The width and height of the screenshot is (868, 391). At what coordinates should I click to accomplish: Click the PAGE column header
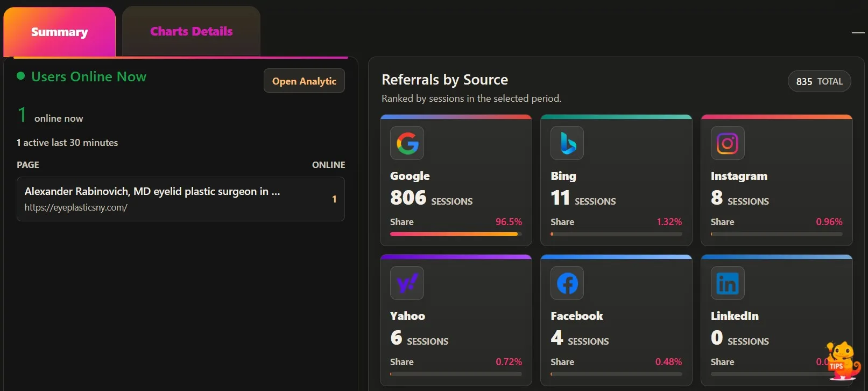pos(28,165)
